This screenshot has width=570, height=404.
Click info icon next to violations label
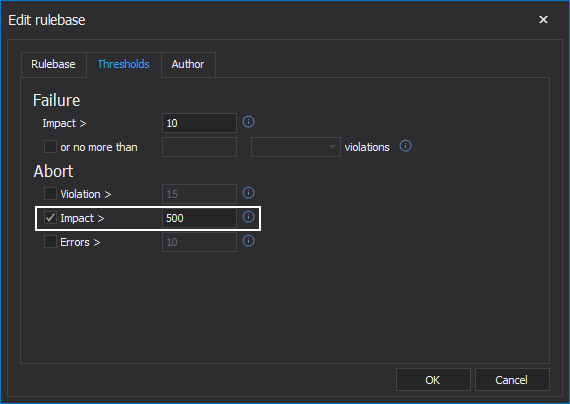pos(405,146)
